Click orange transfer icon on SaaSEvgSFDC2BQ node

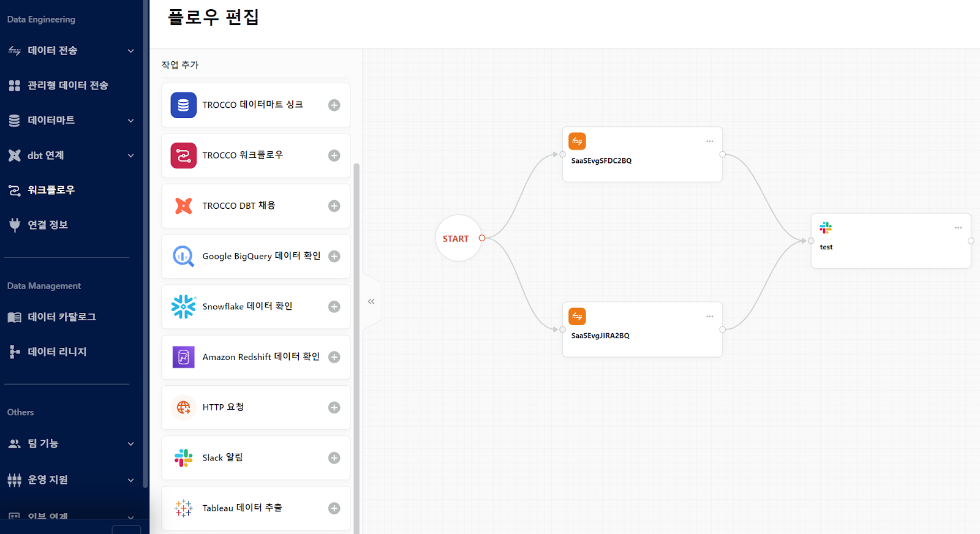pos(577,141)
